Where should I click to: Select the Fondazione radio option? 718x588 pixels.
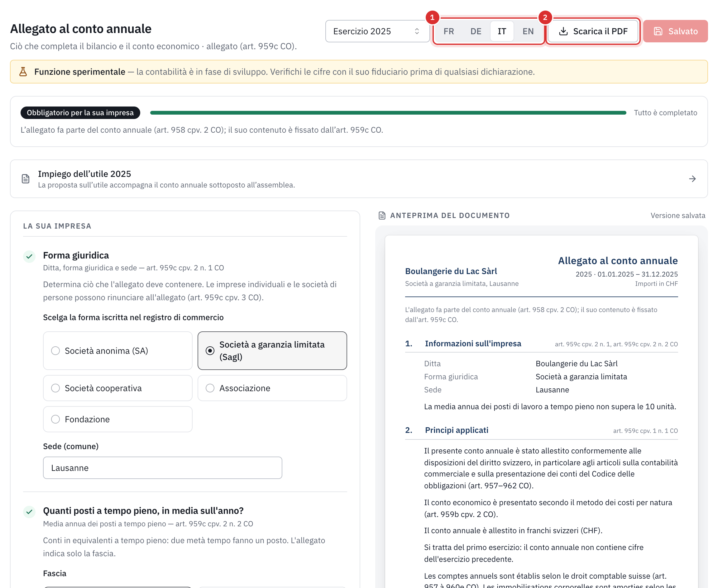tap(117, 419)
